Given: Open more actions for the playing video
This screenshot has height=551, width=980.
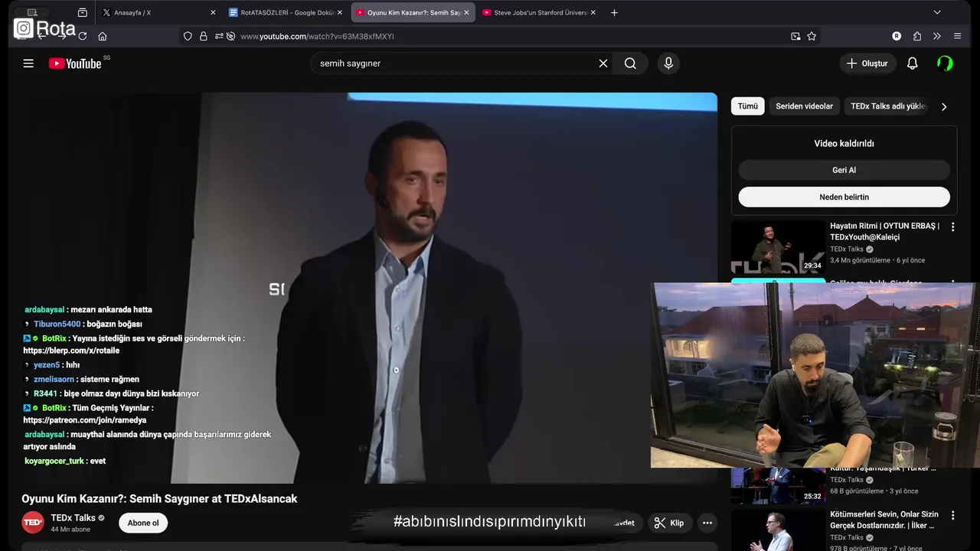Looking at the screenshot, I should 707,523.
